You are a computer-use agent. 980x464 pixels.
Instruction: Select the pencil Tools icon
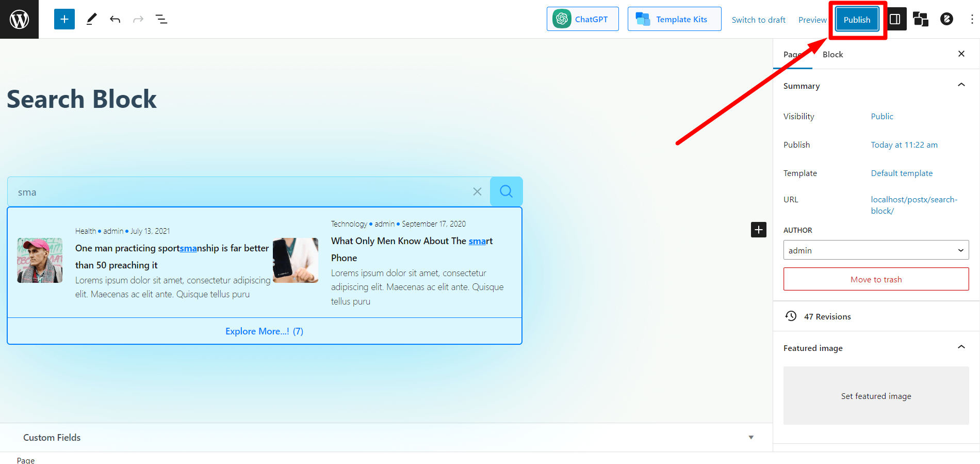coord(91,19)
